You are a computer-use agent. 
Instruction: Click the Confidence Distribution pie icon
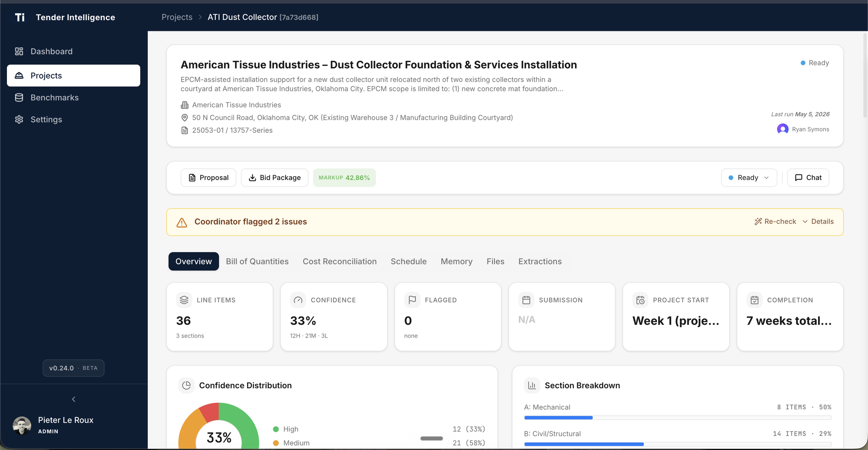[187, 385]
